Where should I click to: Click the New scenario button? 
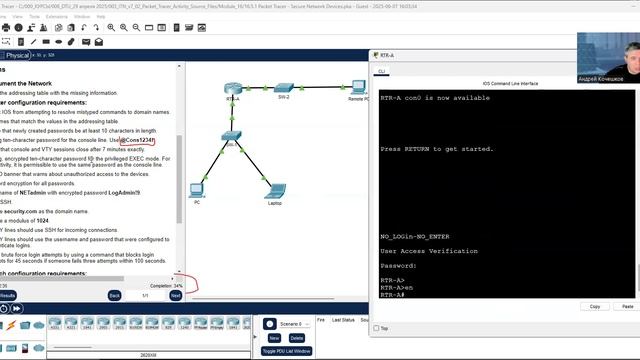(x=274, y=338)
